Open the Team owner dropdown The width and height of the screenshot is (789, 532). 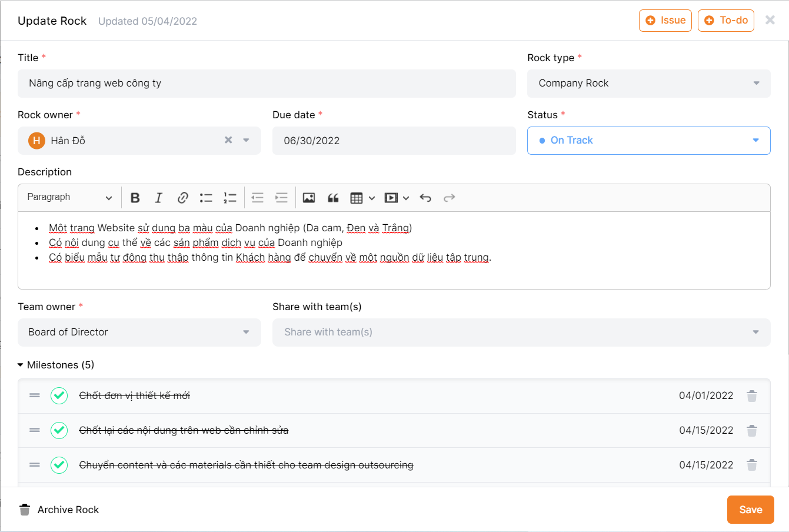(x=139, y=332)
